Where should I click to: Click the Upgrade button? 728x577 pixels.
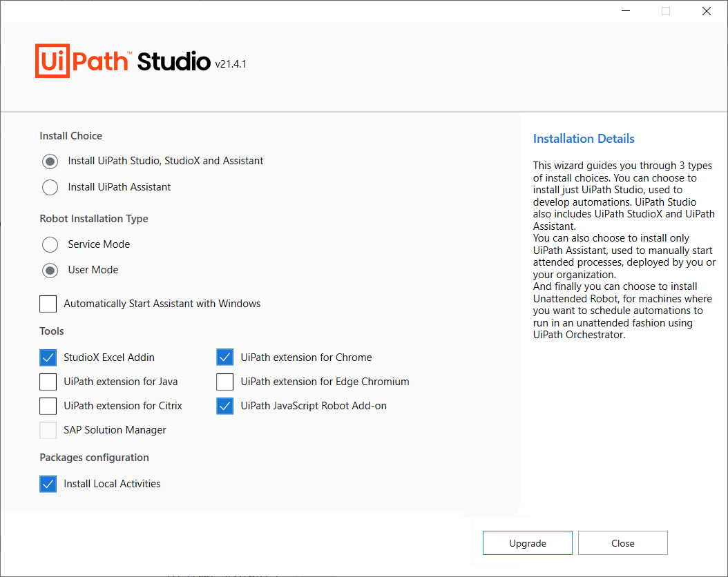point(528,542)
